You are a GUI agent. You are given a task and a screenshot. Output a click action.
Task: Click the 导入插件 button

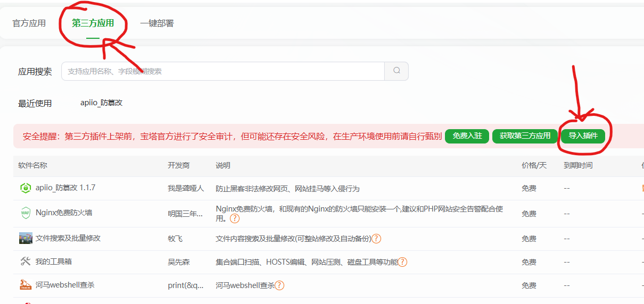583,136
